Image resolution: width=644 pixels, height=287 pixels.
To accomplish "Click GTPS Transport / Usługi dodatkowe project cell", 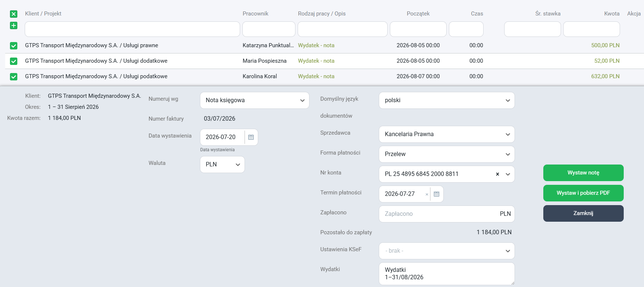I will click(96, 61).
